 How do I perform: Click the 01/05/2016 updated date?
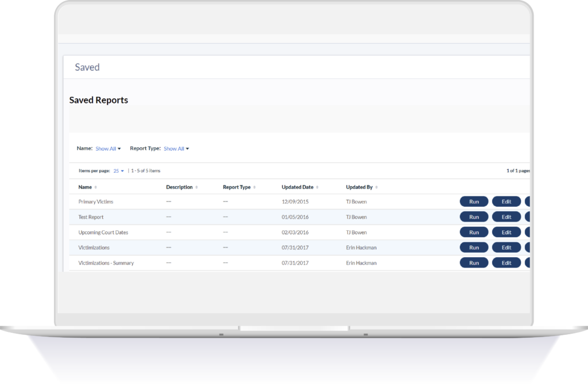coord(295,217)
